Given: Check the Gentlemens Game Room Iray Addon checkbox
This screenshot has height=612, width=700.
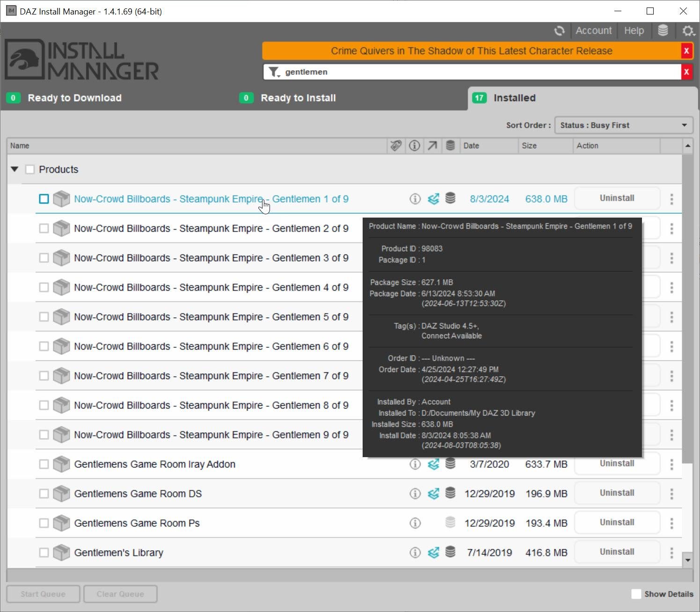Looking at the screenshot, I should [x=44, y=464].
